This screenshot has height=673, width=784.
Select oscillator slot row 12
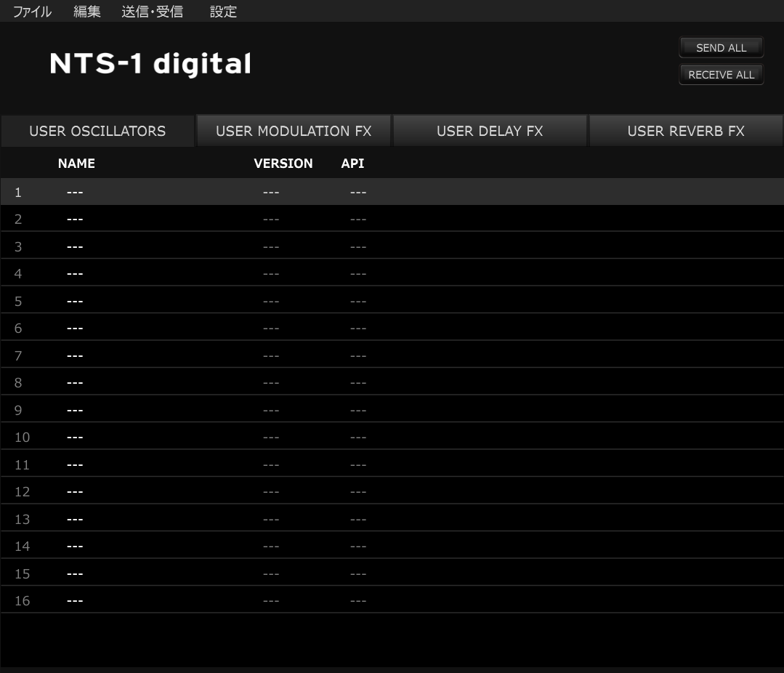tap(392, 491)
